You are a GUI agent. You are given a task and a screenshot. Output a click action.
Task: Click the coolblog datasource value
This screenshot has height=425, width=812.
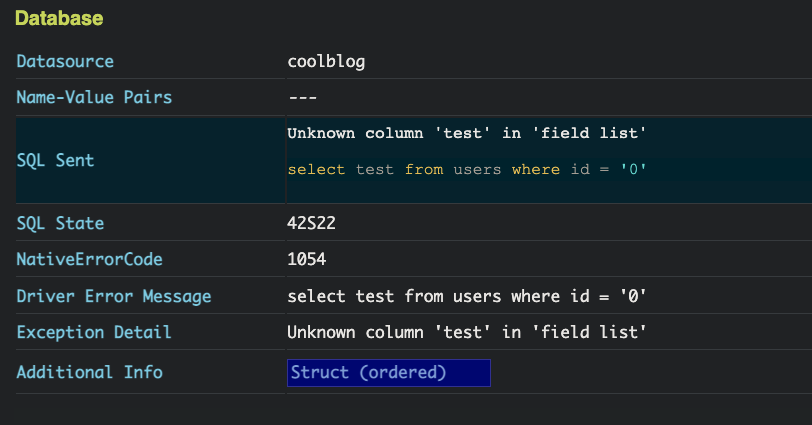click(326, 62)
